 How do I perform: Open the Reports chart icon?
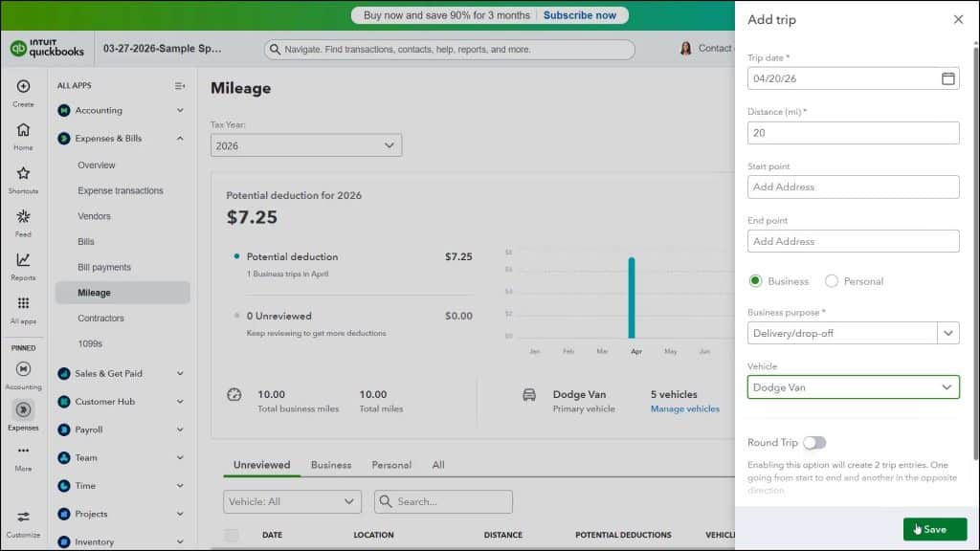coord(23,259)
